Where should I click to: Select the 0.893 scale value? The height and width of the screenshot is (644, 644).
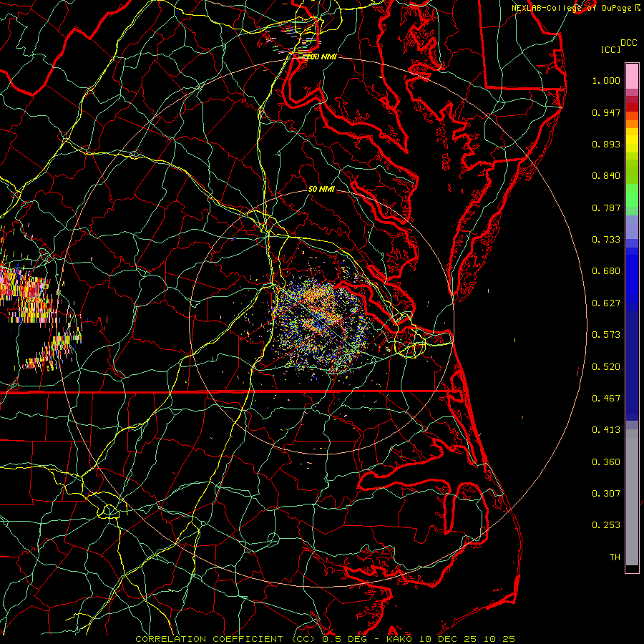606,144
